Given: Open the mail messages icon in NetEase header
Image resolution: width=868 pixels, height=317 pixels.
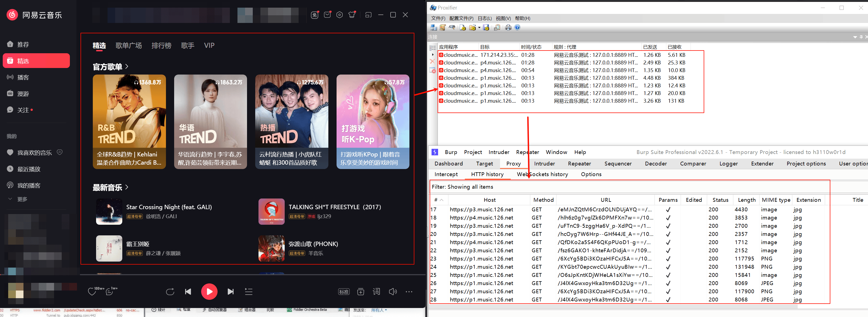Looking at the screenshot, I should [327, 15].
